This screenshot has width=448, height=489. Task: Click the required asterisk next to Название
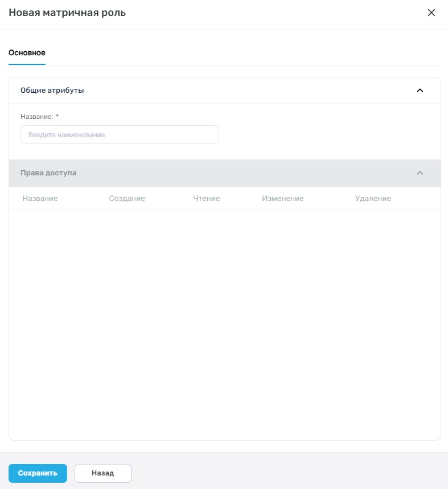[57, 116]
